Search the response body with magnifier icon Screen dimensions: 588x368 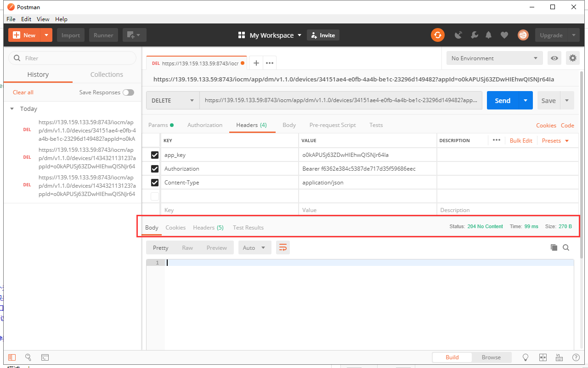(x=566, y=247)
